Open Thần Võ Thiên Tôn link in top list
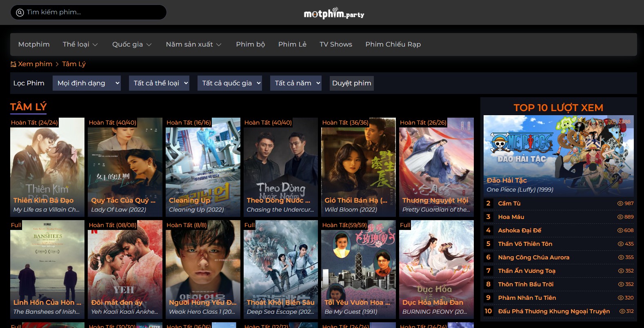Screen dimensions: 644x328 (525, 244)
